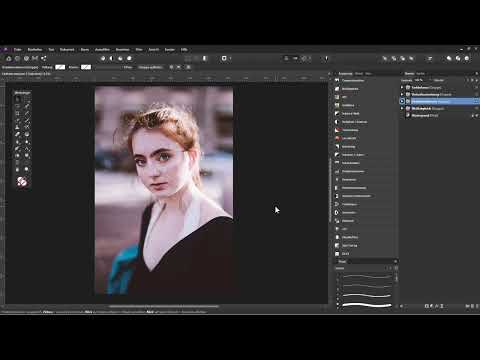The width and height of the screenshot is (480, 360).
Task: Toggle visibility of the Hintergrund layer
Action: [477, 116]
